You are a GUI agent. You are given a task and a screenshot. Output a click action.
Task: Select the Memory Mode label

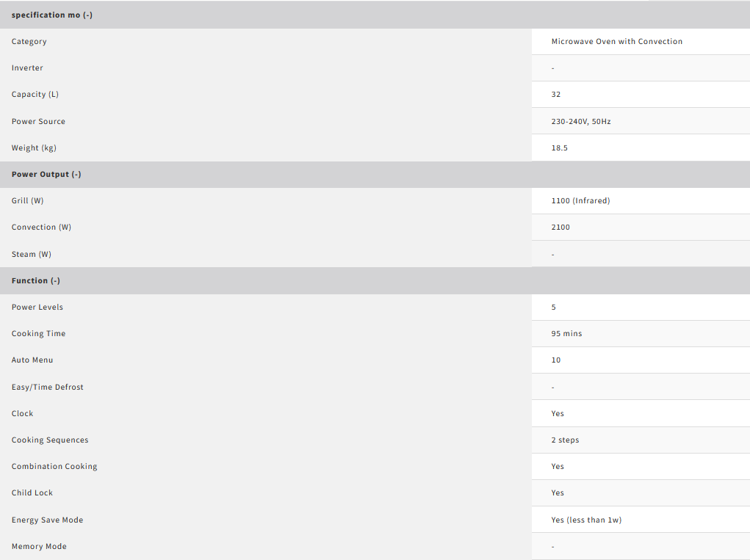(39, 546)
